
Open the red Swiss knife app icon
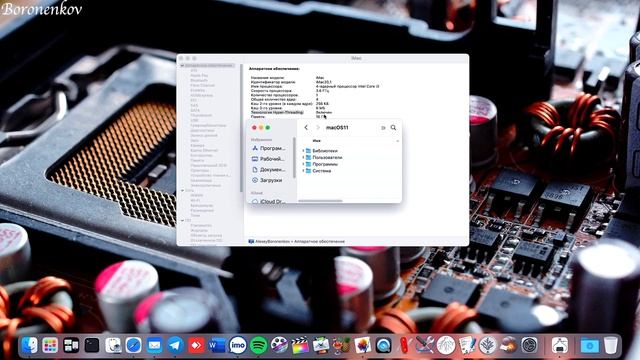click(404, 346)
